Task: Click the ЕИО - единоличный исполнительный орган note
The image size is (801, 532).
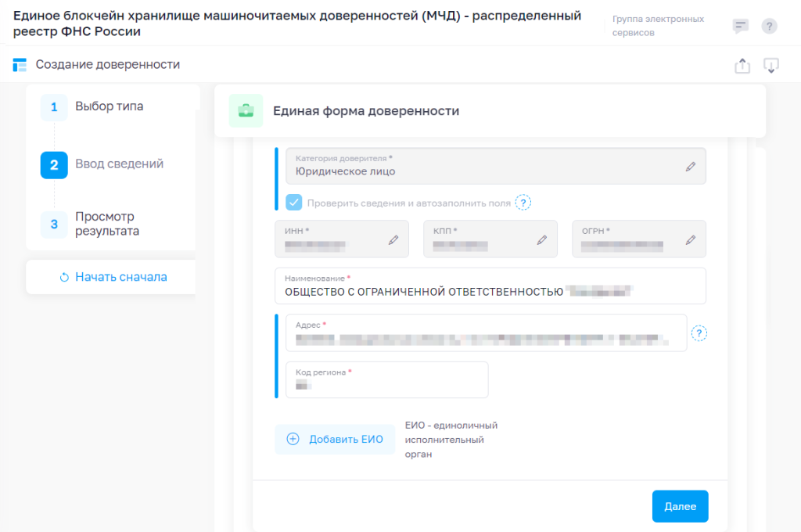Action: coord(451,440)
